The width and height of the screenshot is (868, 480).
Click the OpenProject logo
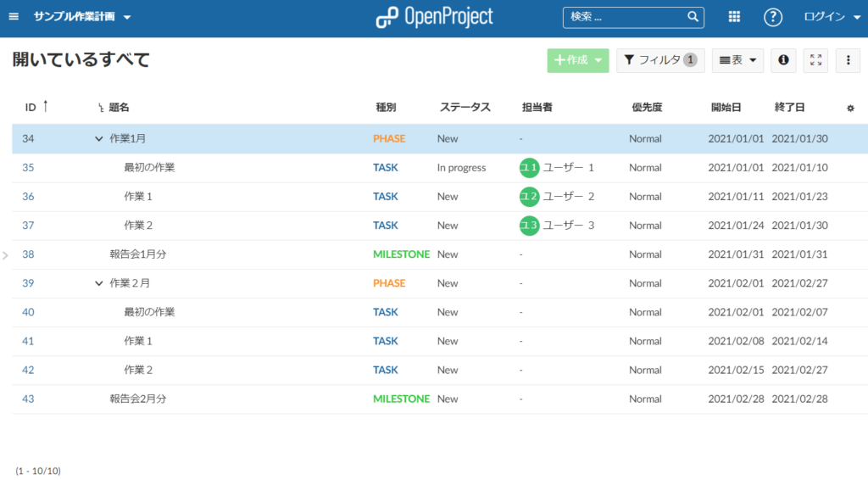click(434, 17)
